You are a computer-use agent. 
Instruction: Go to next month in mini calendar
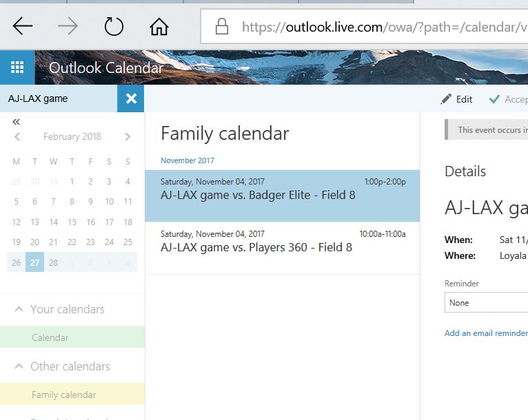(x=128, y=136)
